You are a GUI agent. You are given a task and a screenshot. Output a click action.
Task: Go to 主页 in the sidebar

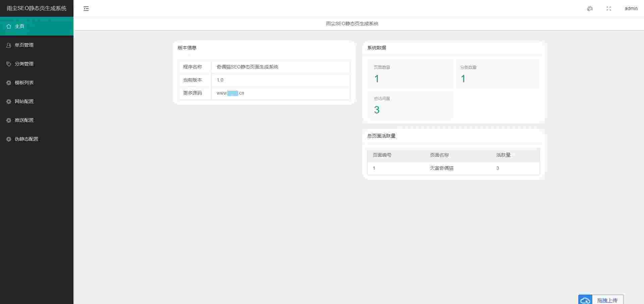coord(37,26)
